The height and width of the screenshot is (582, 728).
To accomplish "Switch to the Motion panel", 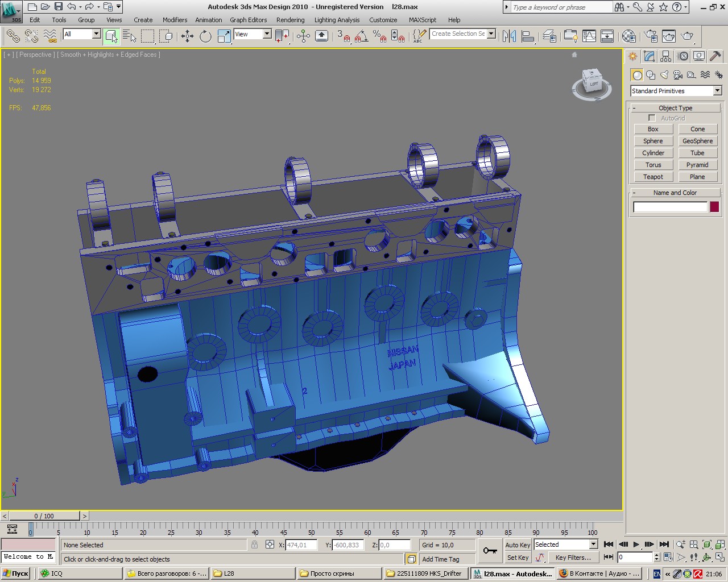I will pyautogui.click(x=683, y=56).
